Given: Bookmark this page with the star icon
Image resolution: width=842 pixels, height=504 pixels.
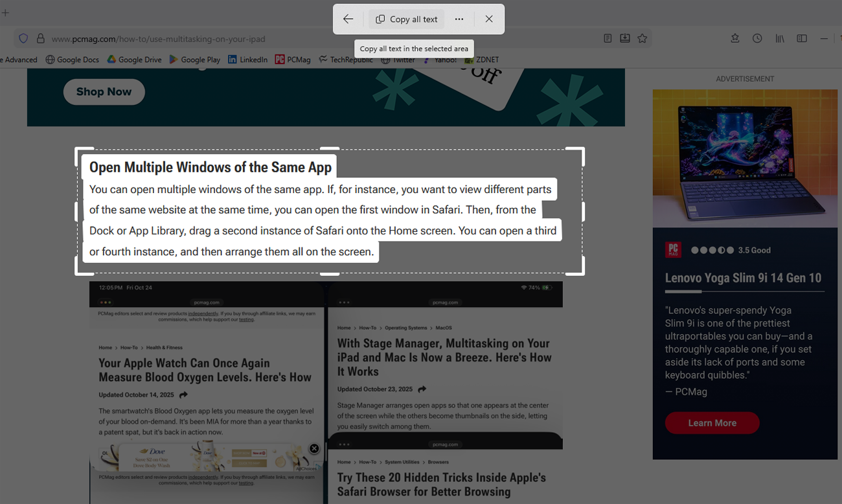Looking at the screenshot, I should 642,39.
